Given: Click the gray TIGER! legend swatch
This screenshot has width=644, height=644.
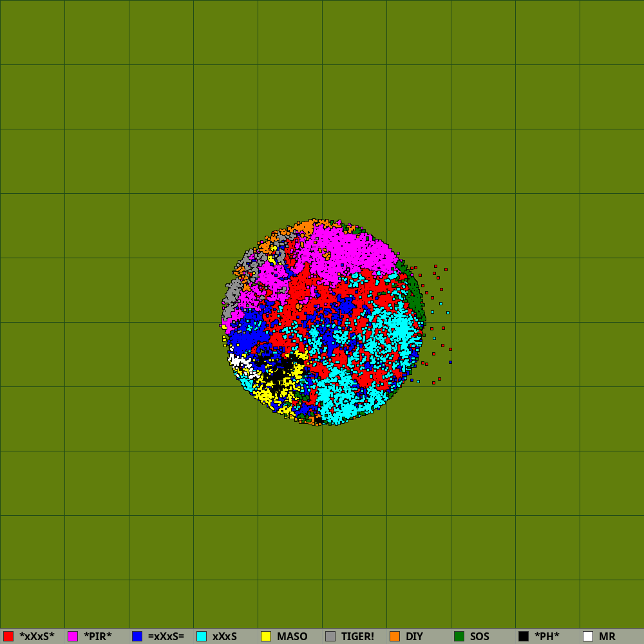Looking at the screenshot, I should [x=330, y=636].
